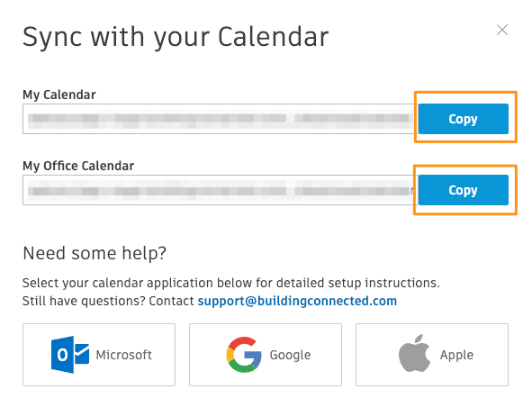The image size is (532, 407).
Task: Click the multicolored Google G logo
Action: tap(244, 355)
